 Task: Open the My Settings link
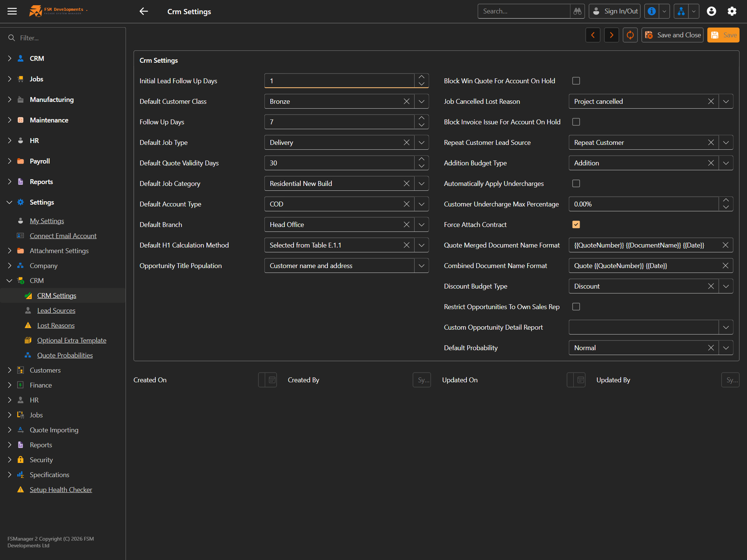click(x=47, y=221)
